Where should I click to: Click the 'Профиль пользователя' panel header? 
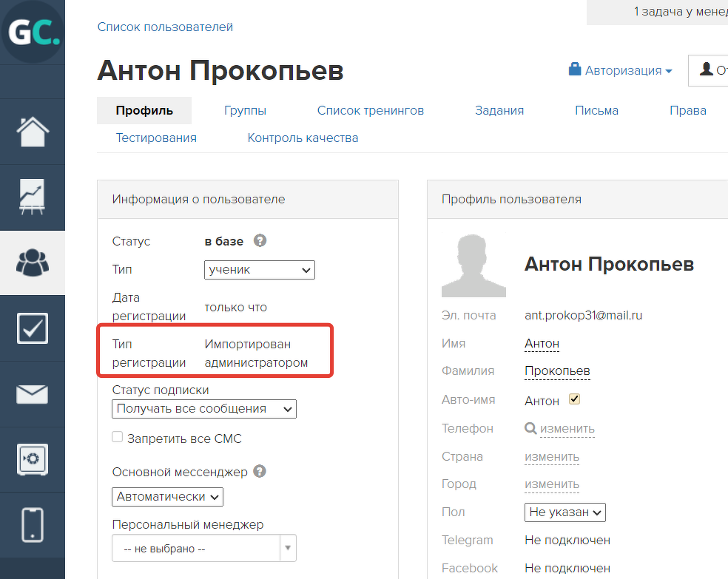click(578, 200)
